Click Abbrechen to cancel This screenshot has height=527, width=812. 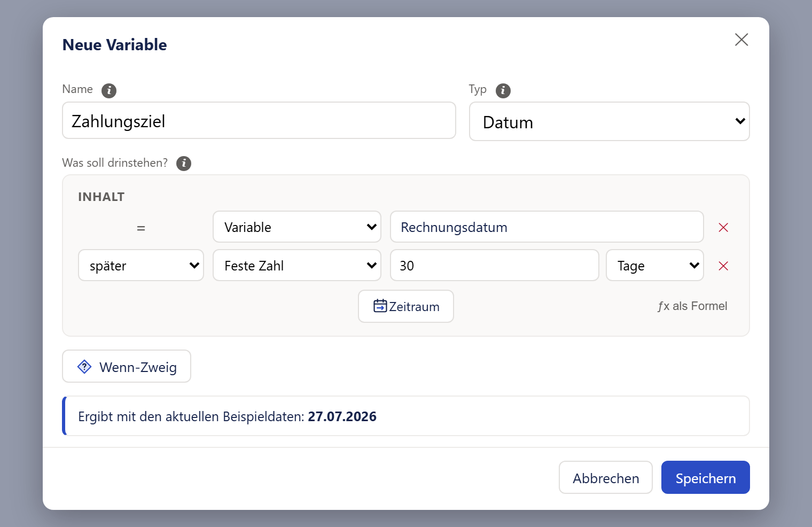pyautogui.click(x=606, y=477)
